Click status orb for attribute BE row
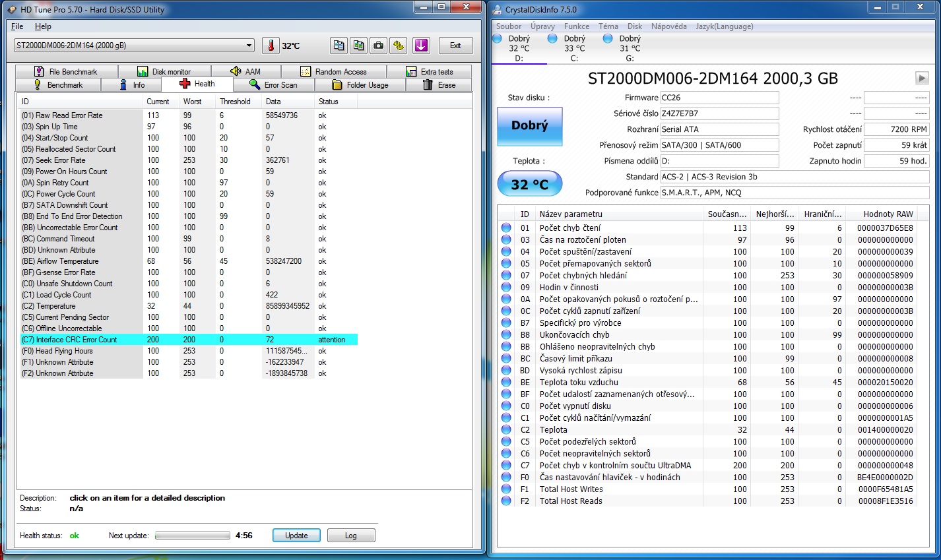Image resolution: width=941 pixels, height=560 pixels. pos(506,382)
